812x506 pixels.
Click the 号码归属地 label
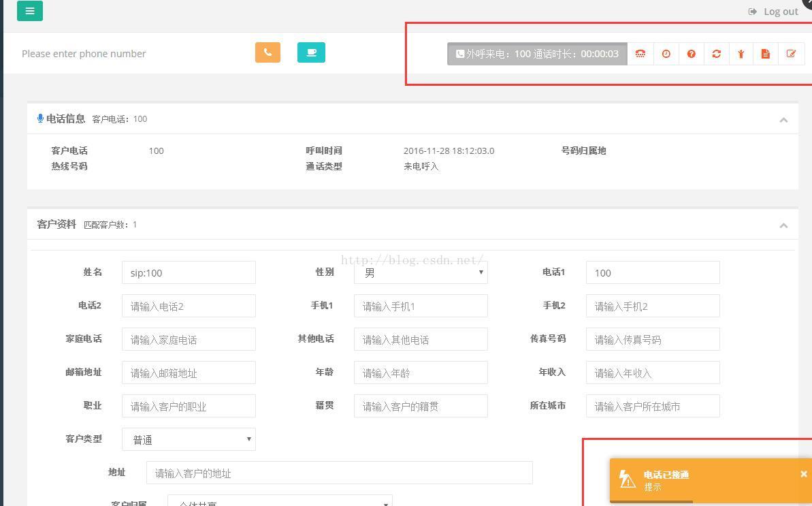[x=583, y=151]
